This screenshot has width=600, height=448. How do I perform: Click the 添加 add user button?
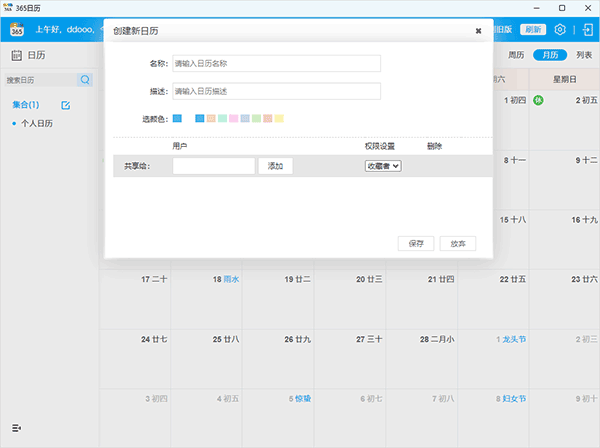[x=275, y=166]
